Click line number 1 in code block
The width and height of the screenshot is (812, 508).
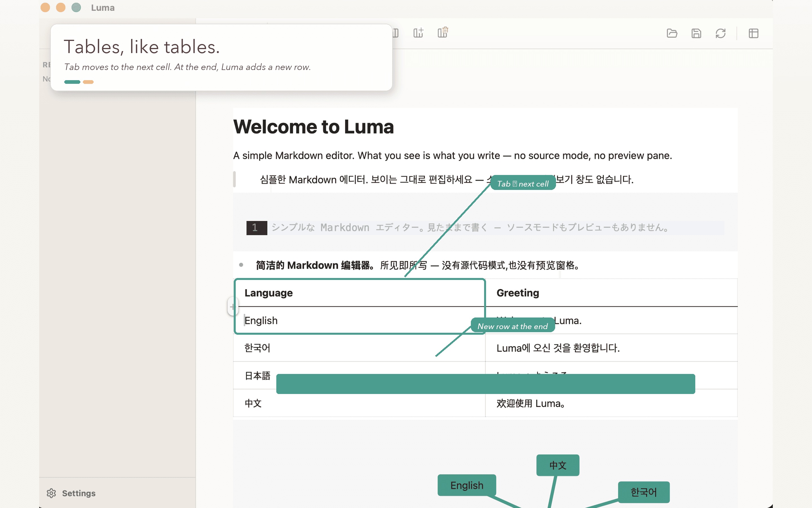(257, 228)
